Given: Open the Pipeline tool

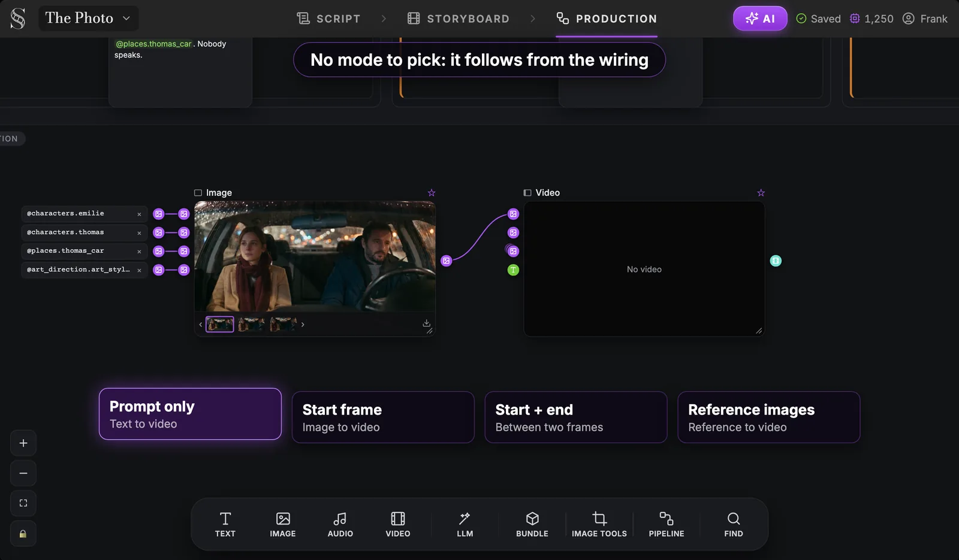Looking at the screenshot, I should click(x=667, y=524).
